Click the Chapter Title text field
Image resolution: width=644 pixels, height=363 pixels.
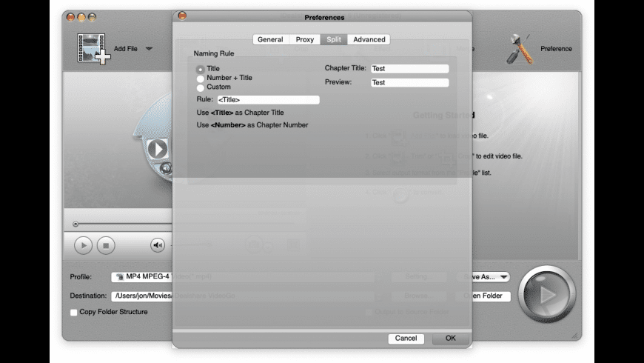pos(409,69)
